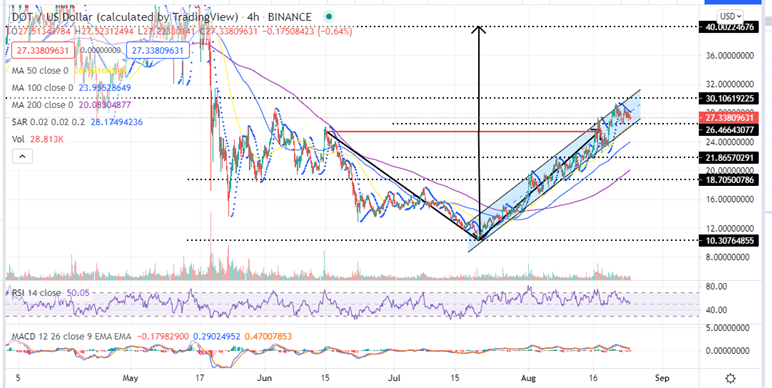This screenshot has width=772, height=388.
Task: Open the USD currency dropdown
Action: tap(731, 16)
